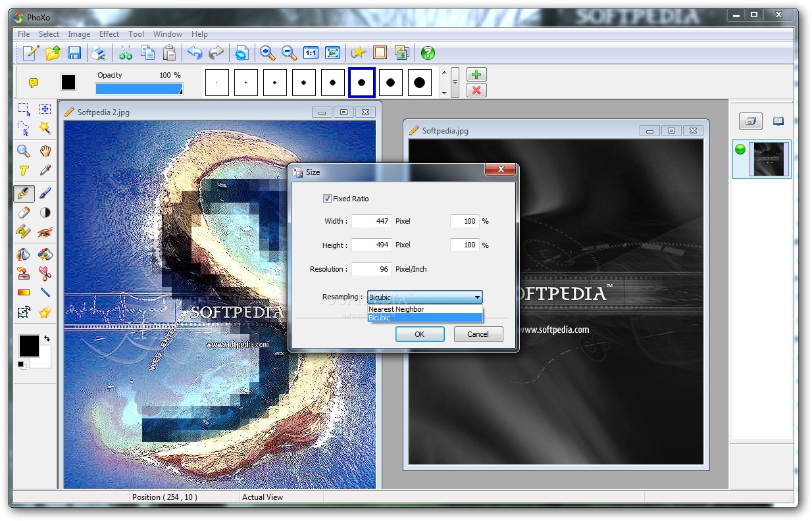The image size is (812, 521).
Task: Save the image with the floppy disk icon
Action: tap(74, 53)
